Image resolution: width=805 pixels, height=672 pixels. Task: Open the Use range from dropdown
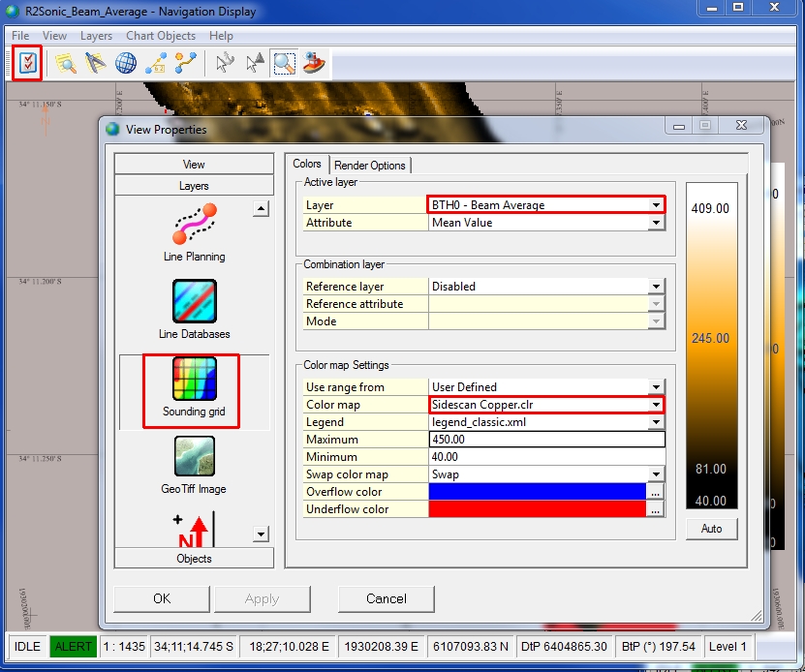(656, 387)
